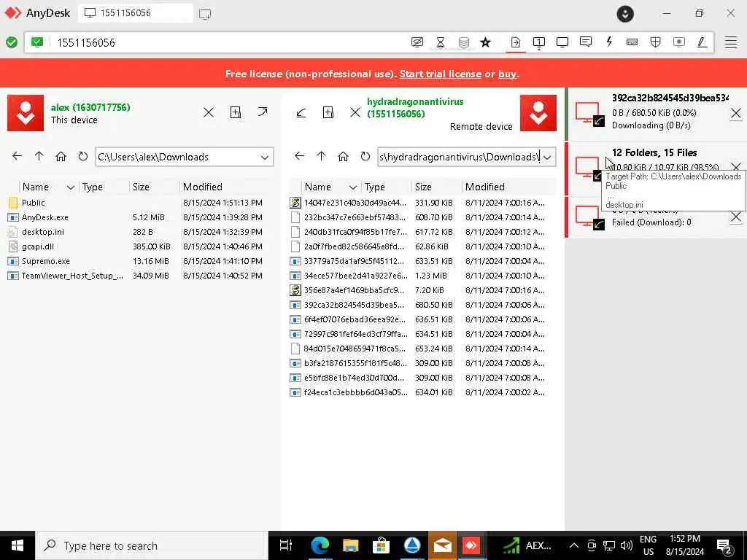Screen dimensions: 747x560
Task: Open the chat speech-bubble icon
Action: tap(586, 42)
